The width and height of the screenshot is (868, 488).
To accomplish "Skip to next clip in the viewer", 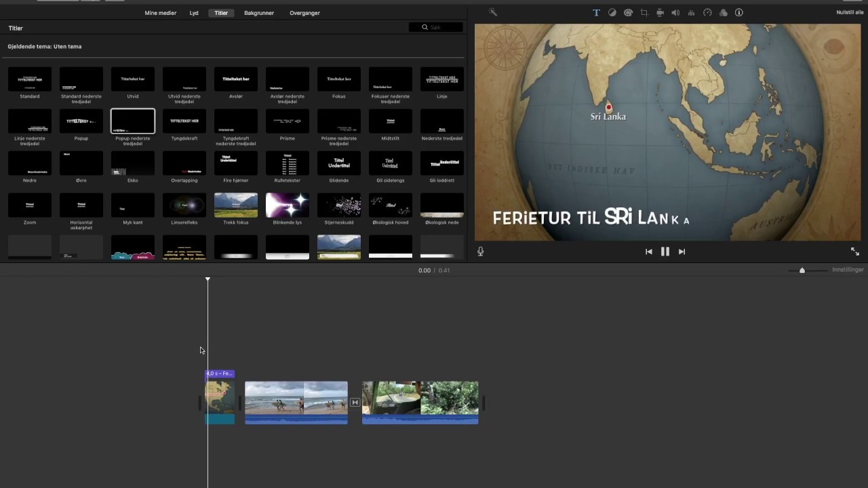I will 682,251.
